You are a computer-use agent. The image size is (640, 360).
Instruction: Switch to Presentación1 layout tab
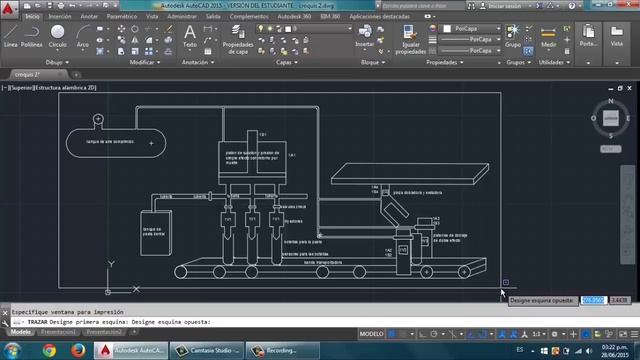[58, 332]
